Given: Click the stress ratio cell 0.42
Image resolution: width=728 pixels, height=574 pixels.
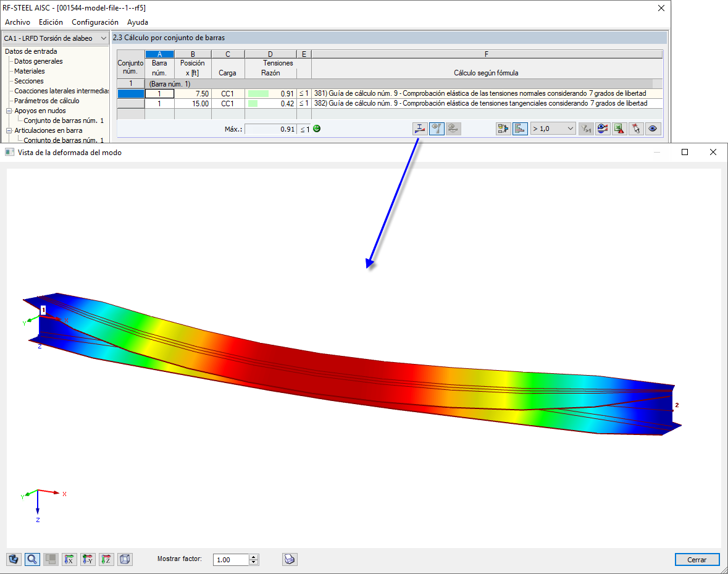Looking at the screenshot, I should [270, 104].
